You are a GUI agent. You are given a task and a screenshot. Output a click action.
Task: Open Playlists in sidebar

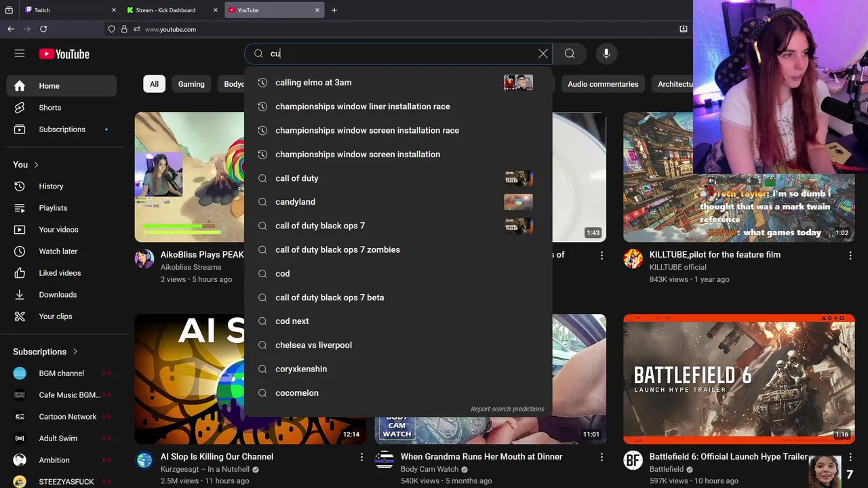tap(62, 208)
